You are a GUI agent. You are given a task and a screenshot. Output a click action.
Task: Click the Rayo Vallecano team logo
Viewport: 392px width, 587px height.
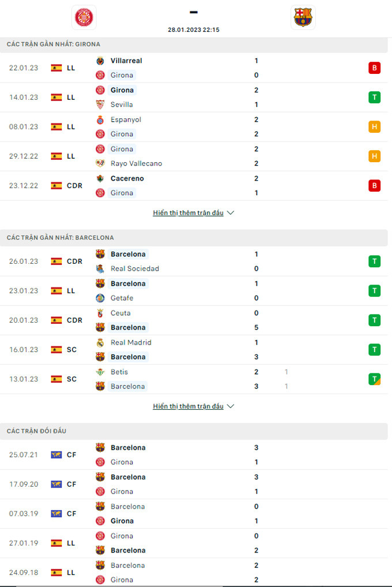pos(100,163)
